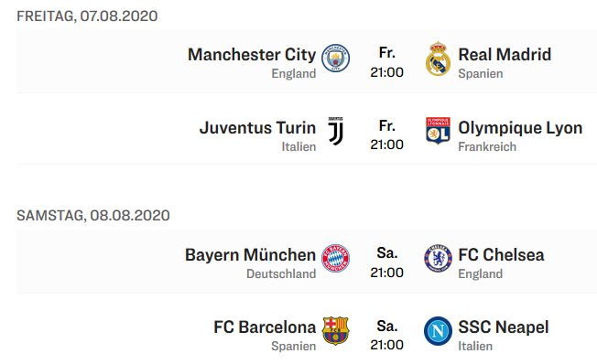Select the Samstag, 08.08.2020 date heading
The image size is (597, 364).
(93, 216)
